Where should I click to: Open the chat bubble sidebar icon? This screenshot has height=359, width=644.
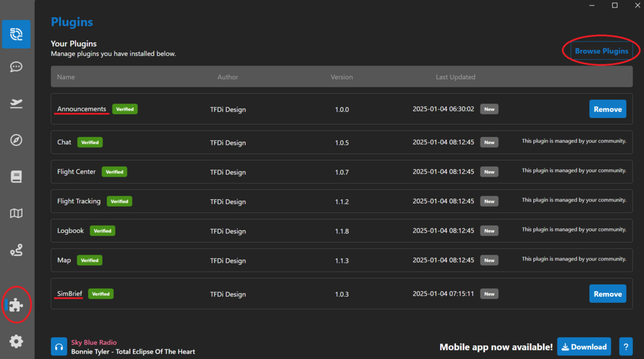pos(16,67)
